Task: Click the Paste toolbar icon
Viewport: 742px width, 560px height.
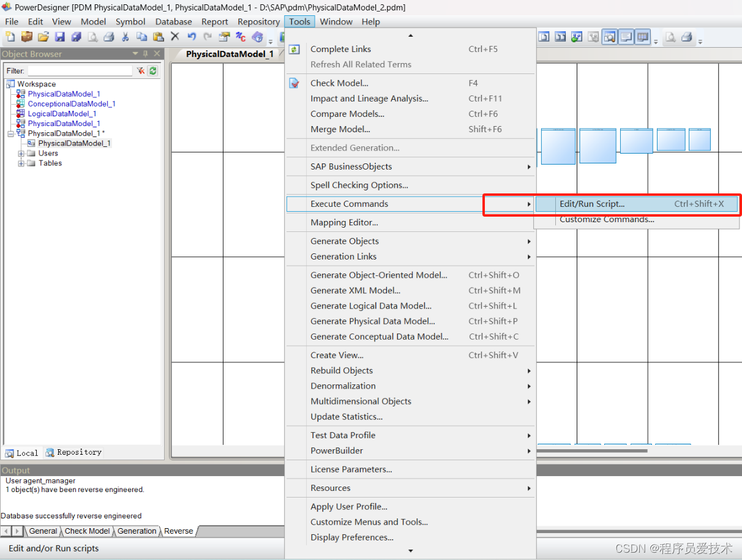Action: tap(157, 37)
